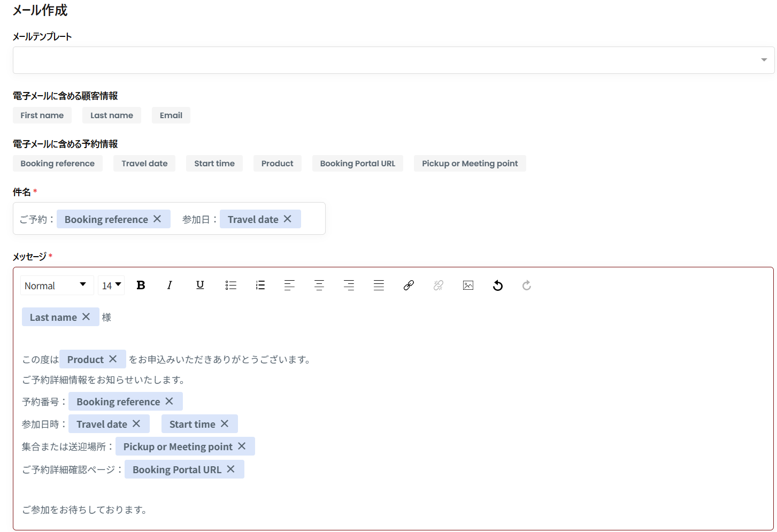Click inside the 件名 subject field
The width and height of the screenshot is (777, 532).
[x=312, y=219]
